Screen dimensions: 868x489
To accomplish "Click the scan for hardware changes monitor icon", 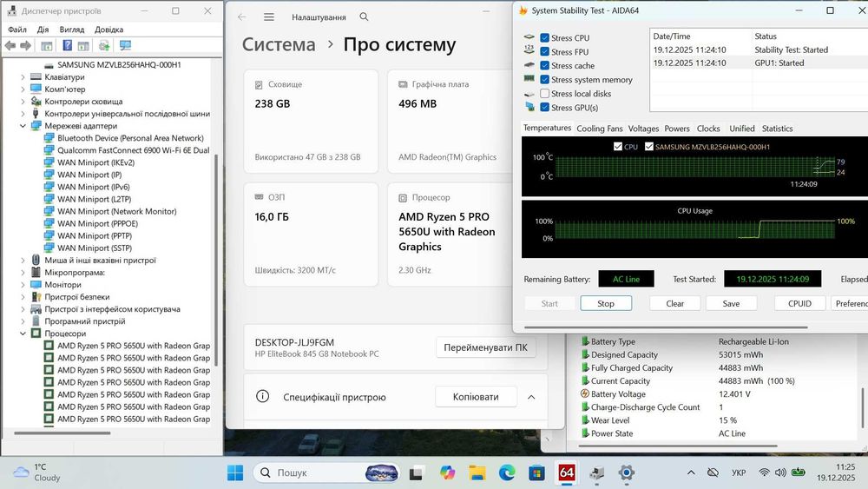I will [126, 45].
